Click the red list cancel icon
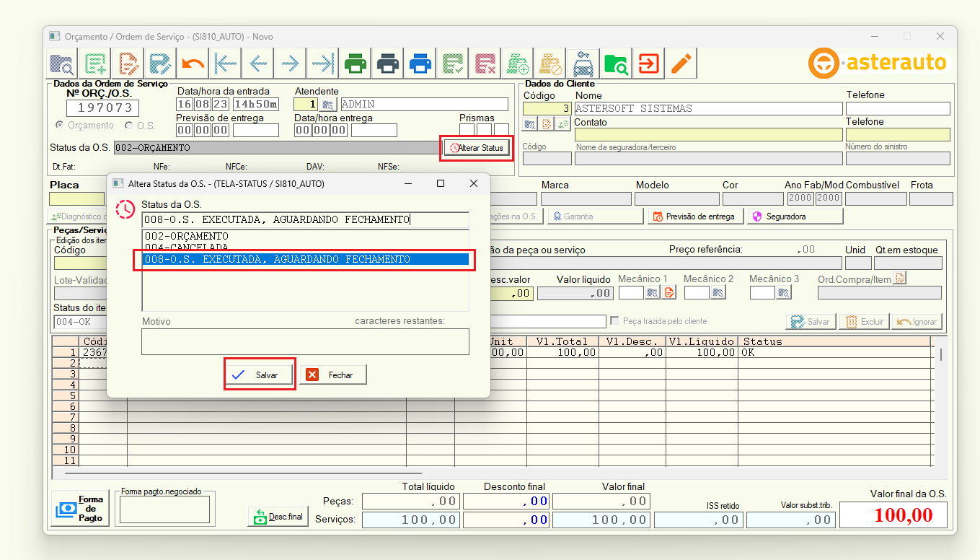The width and height of the screenshot is (980, 560). pos(485,64)
